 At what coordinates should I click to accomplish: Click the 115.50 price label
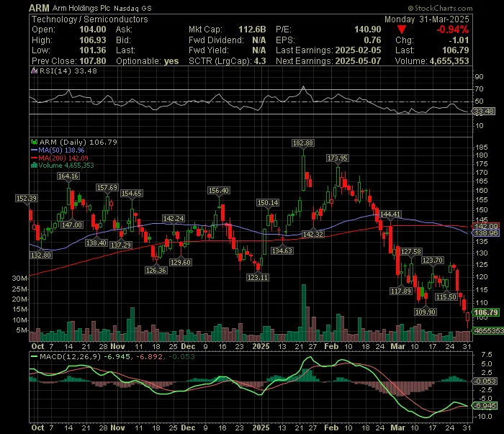click(446, 297)
